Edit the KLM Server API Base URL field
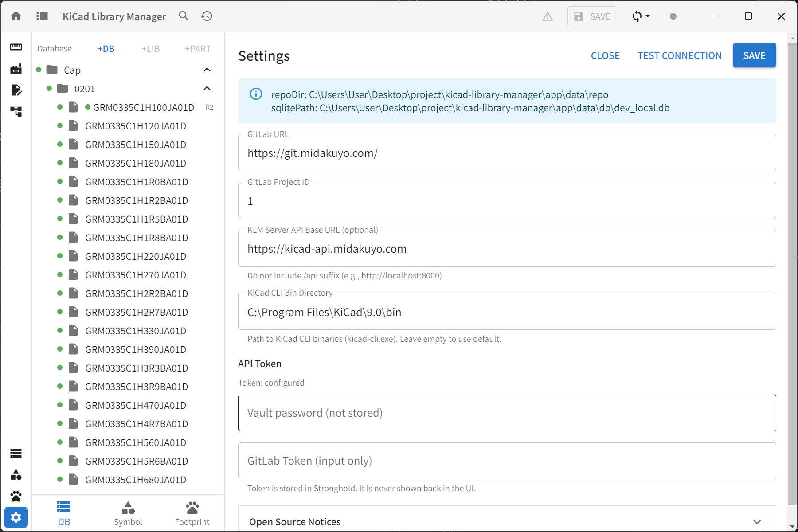The height and width of the screenshot is (532, 798). [x=507, y=249]
